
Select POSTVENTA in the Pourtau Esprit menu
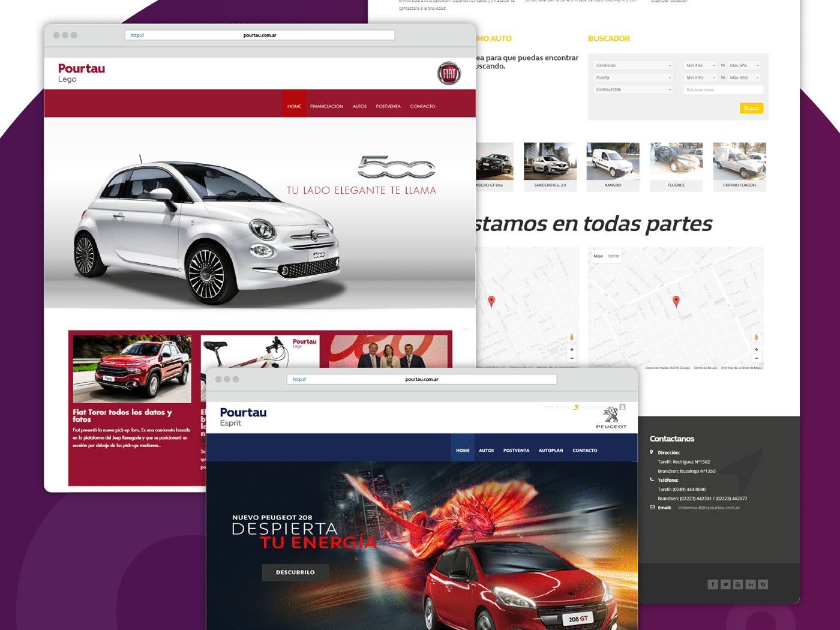pos(516,450)
